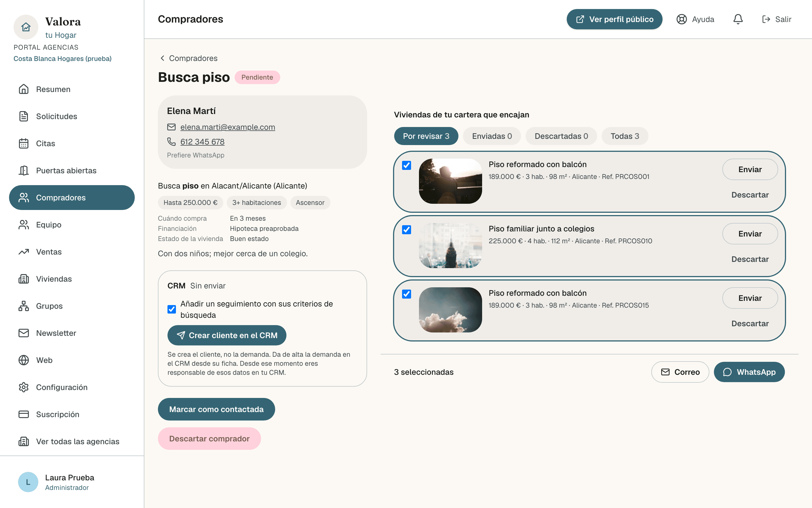Open Citas calendar icon in sidebar
Image resolution: width=812 pixels, height=508 pixels.
click(x=23, y=143)
